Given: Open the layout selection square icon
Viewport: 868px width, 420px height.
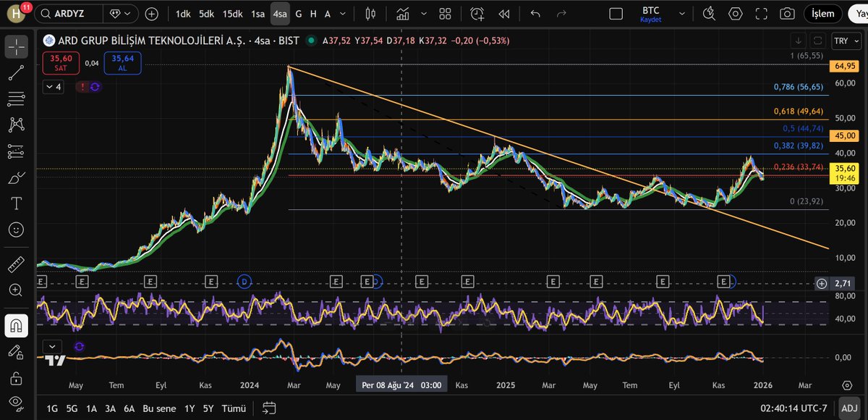Looking at the screenshot, I should pyautogui.click(x=616, y=13).
